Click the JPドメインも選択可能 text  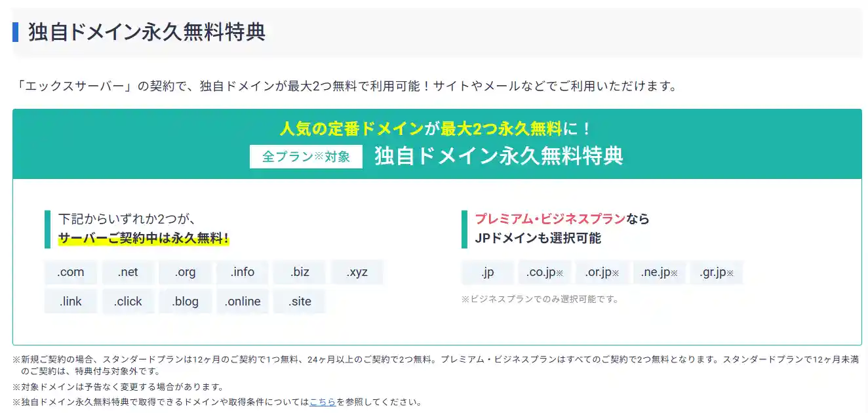coord(538,238)
